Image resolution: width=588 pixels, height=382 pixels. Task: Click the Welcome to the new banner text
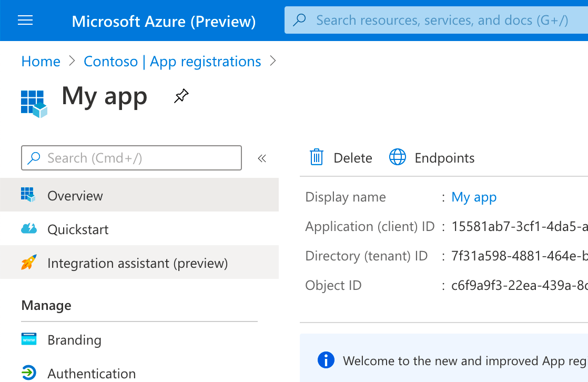click(x=465, y=361)
